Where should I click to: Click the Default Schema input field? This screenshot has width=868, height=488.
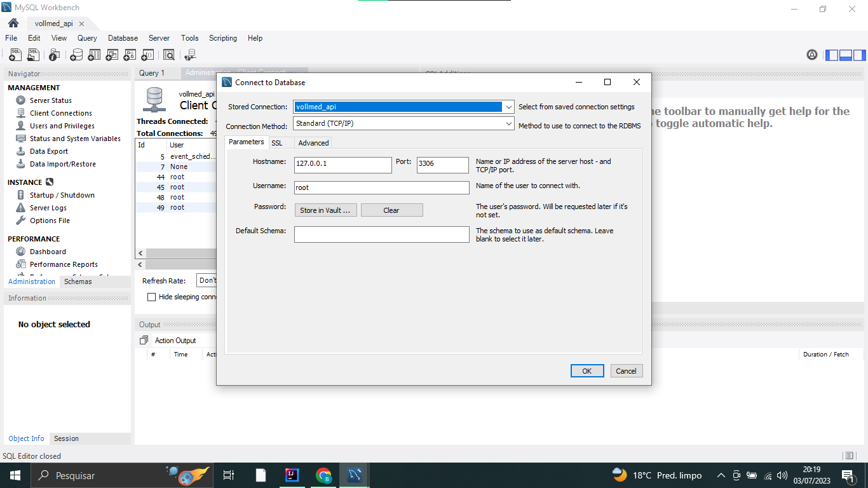click(x=382, y=234)
